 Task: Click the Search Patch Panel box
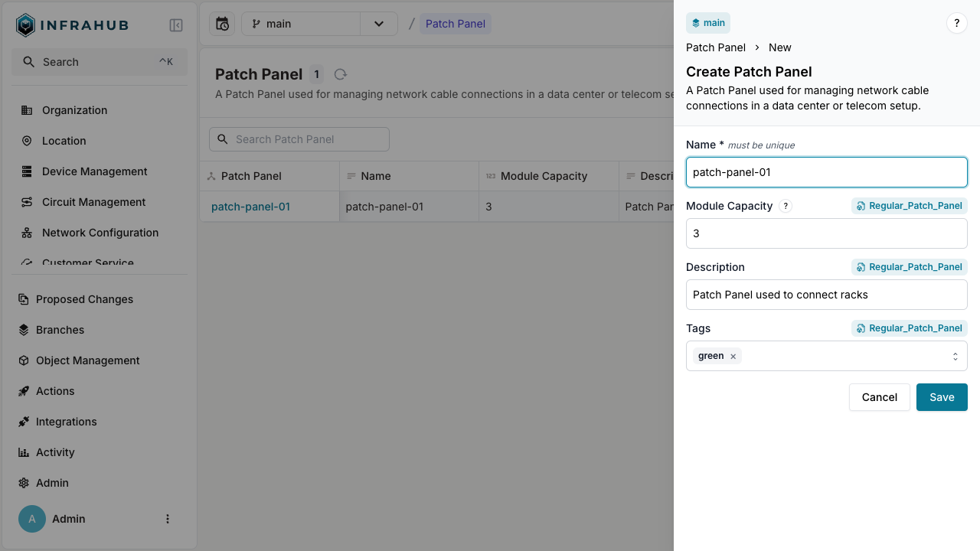click(299, 139)
